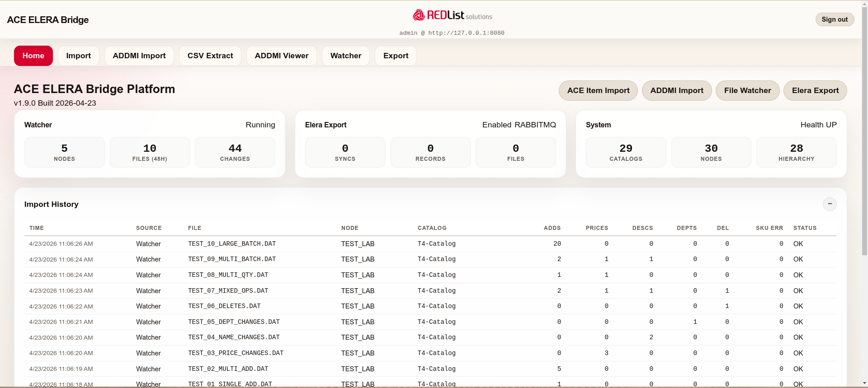
Task: Go to the CSV Extract tab
Action: point(210,56)
